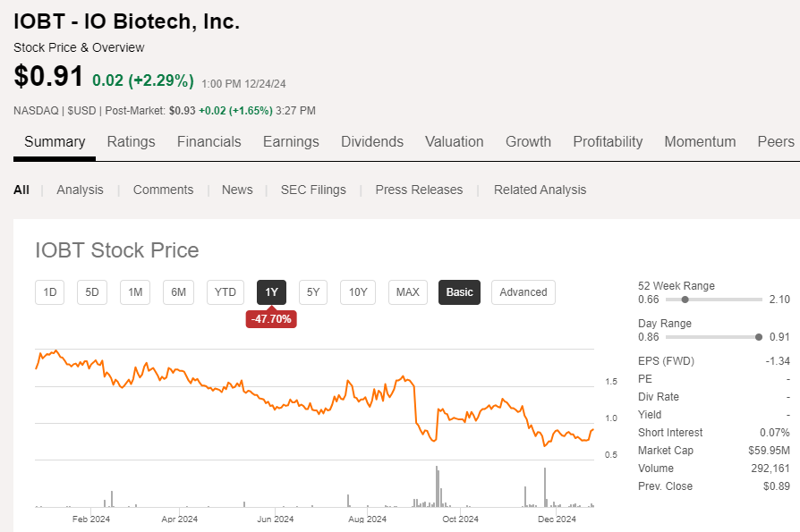This screenshot has height=532, width=800.
Task: Open the Ratings tab
Action: pos(131,141)
